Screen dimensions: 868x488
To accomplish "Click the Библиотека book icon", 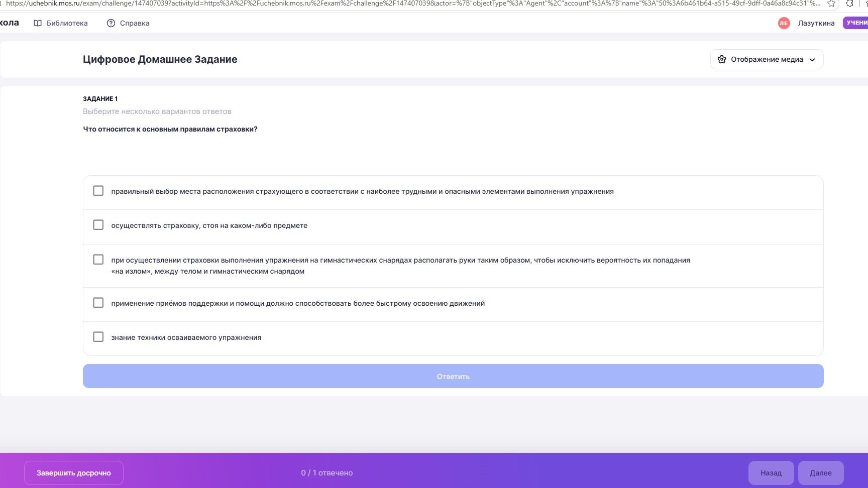I will tap(38, 23).
